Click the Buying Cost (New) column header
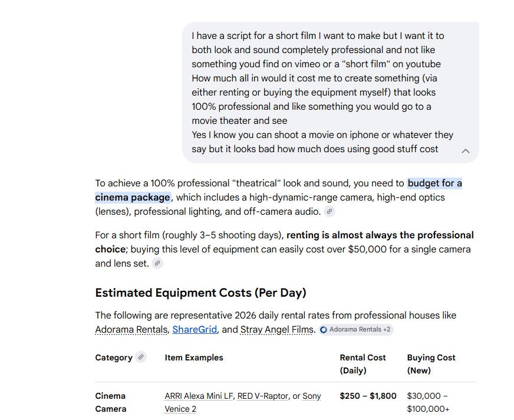Viewport: 514px width, 420px height. (x=431, y=364)
